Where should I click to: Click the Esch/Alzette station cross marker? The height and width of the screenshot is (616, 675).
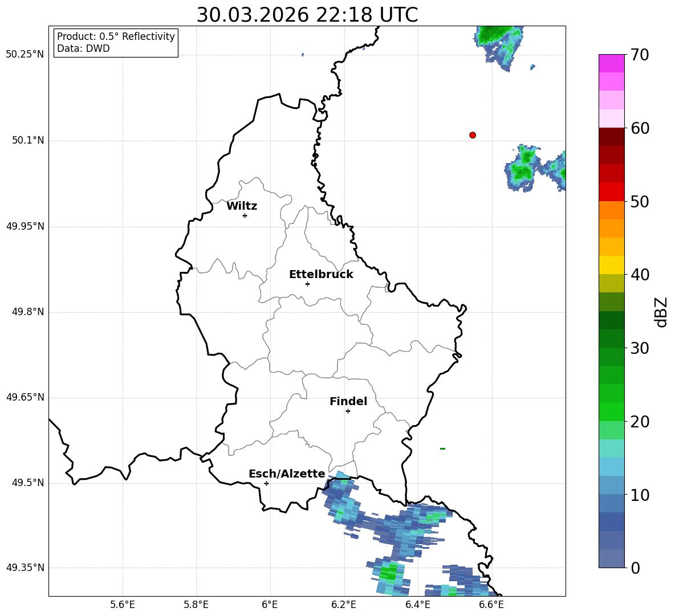click(266, 483)
